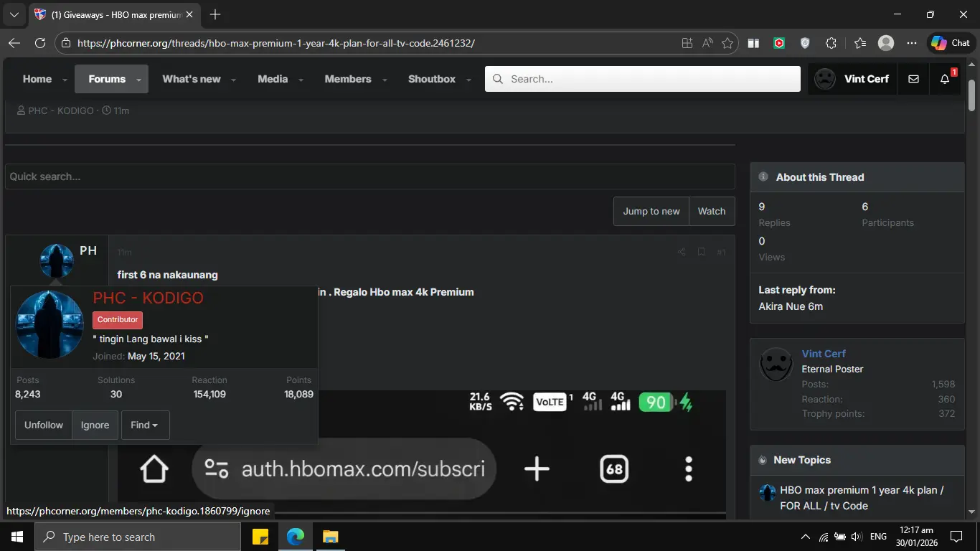Open Vint Cerf account menu in navbar
This screenshot has height=551, width=980.
(x=852, y=79)
